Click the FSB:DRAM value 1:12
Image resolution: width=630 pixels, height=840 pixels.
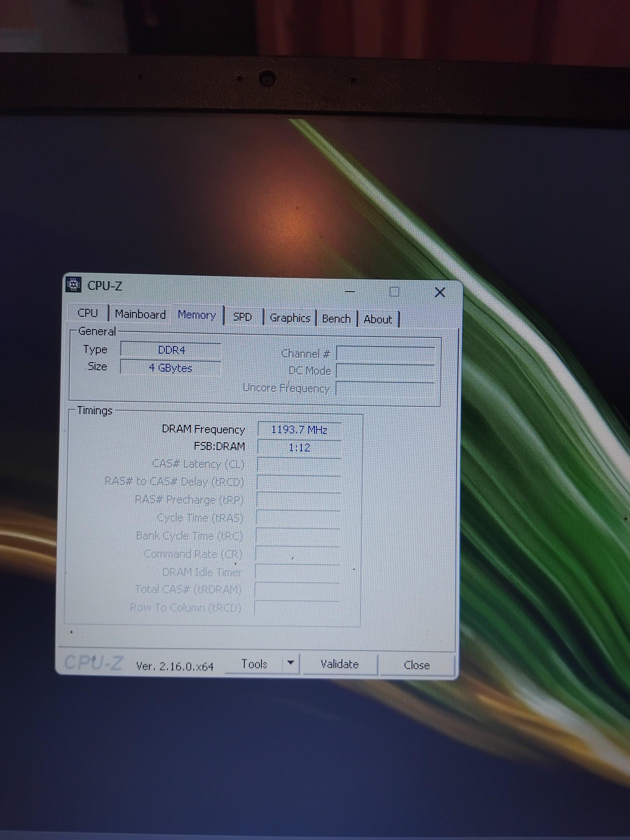(x=299, y=447)
